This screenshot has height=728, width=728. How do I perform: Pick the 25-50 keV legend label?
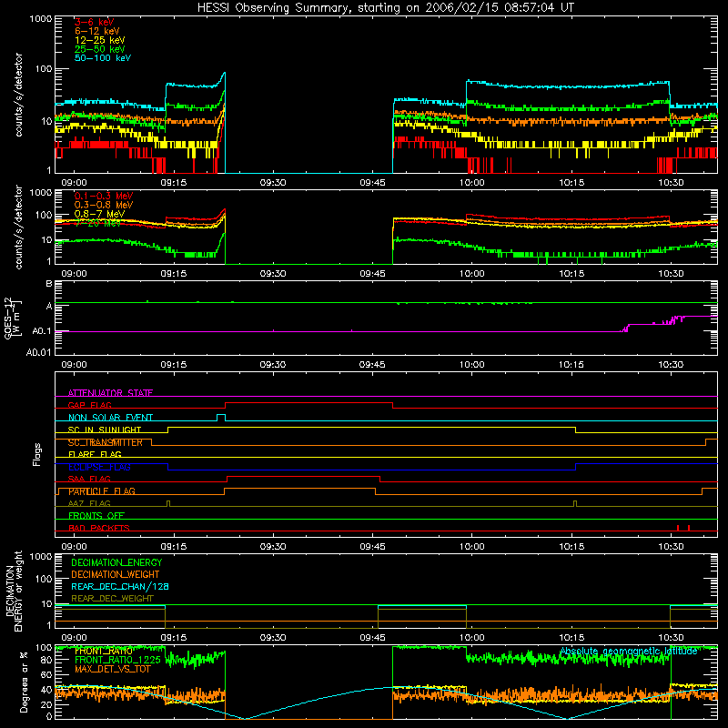click(x=99, y=49)
